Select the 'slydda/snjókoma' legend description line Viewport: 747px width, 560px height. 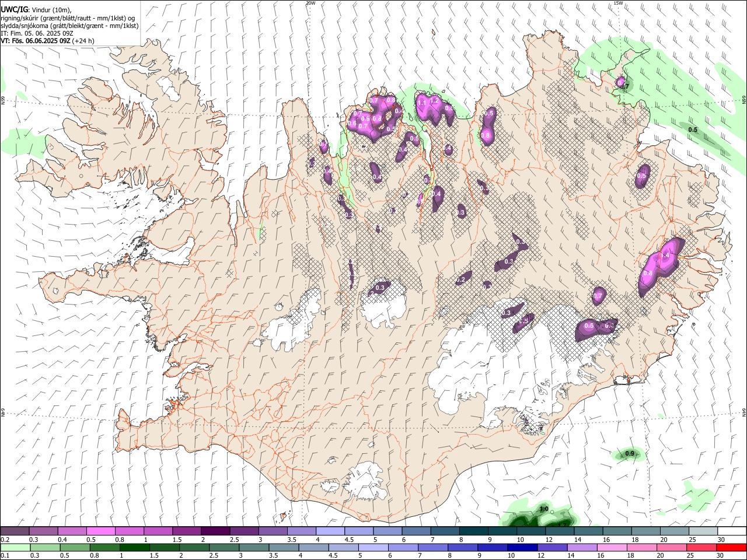click(x=69, y=26)
